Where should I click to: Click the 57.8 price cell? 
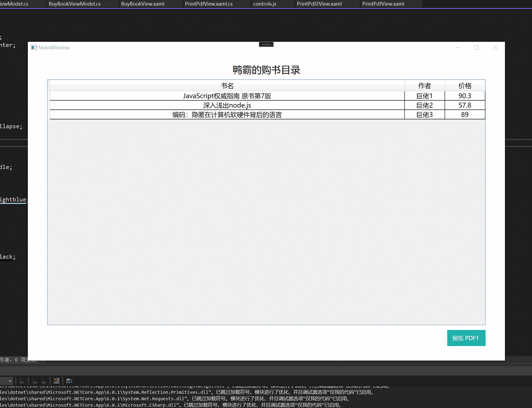tap(465, 105)
